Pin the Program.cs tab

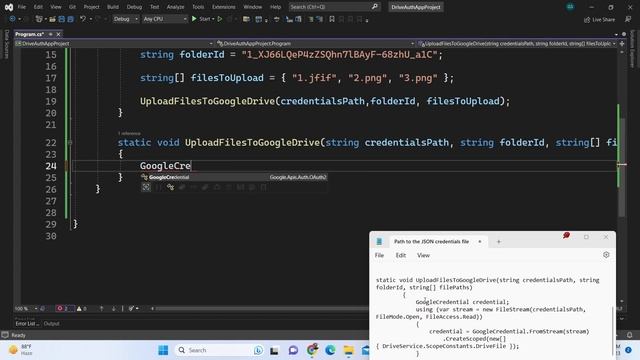(51, 34)
